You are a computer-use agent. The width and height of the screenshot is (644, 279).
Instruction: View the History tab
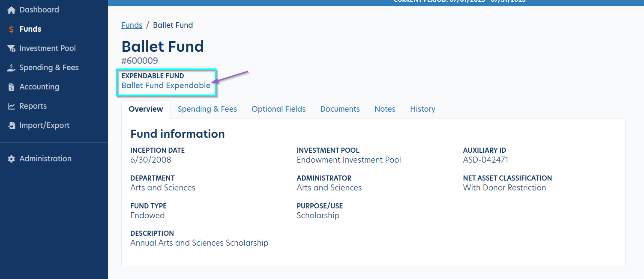point(422,109)
